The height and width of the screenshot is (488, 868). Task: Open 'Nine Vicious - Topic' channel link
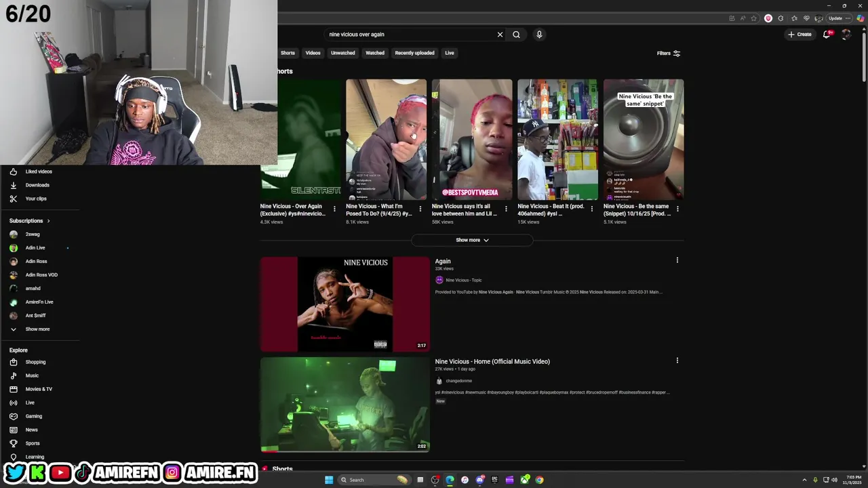pos(463,280)
